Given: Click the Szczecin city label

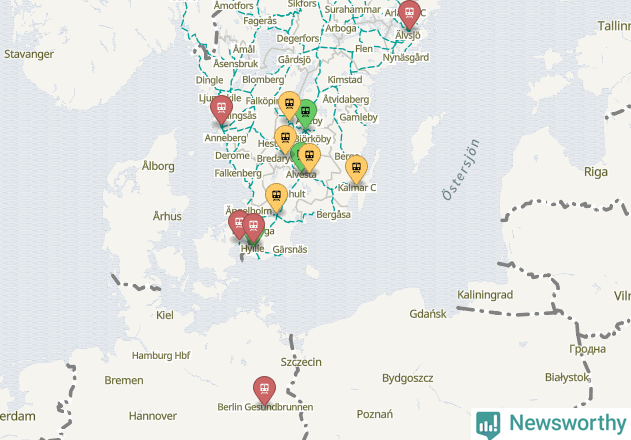Looking at the screenshot, I should pyautogui.click(x=301, y=362).
